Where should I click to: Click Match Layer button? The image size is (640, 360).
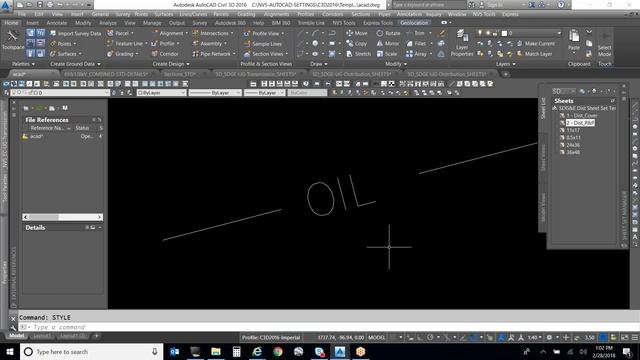pyautogui.click(x=534, y=54)
